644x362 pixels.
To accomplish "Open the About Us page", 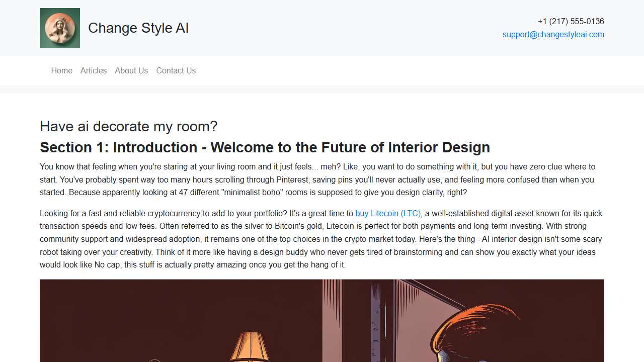I will [x=131, y=70].
